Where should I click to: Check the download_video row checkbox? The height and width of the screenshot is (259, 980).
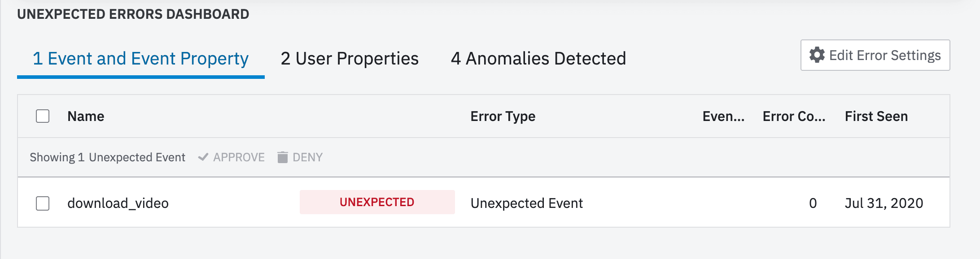(x=43, y=203)
